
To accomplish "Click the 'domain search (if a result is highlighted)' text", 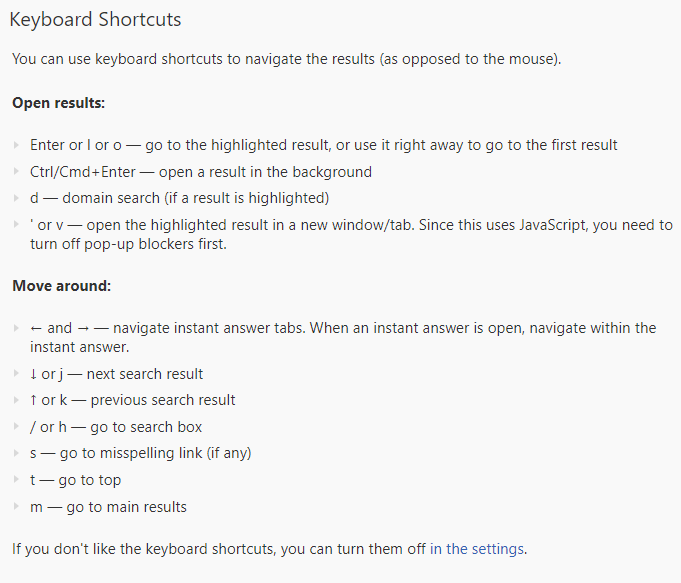I will coord(195,199).
